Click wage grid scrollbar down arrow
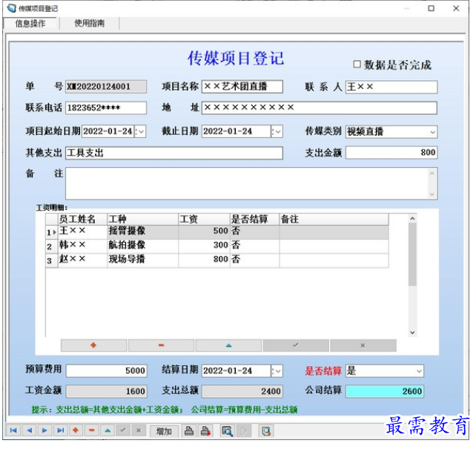Viewport: 476px width, 449px height. [x=412, y=332]
